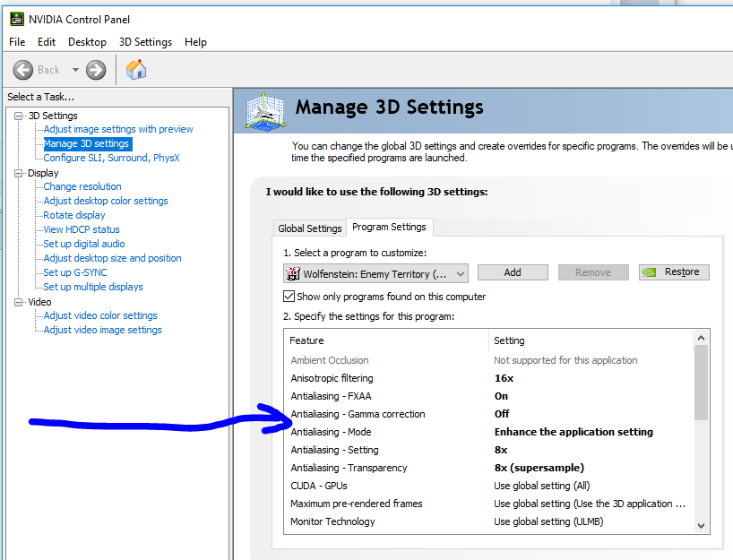Open the File menu
The width and height of the screenshot is (733, 560).
tap(17, 42)
